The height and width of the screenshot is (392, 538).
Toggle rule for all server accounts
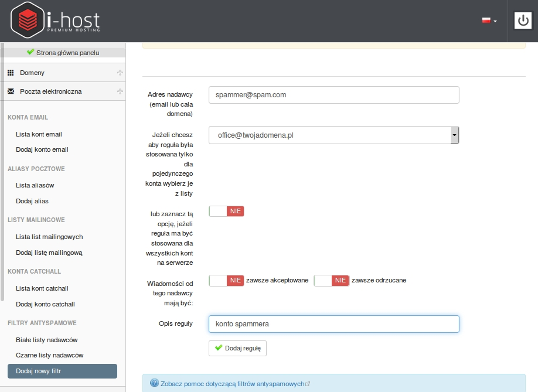[x=226, y=212]
